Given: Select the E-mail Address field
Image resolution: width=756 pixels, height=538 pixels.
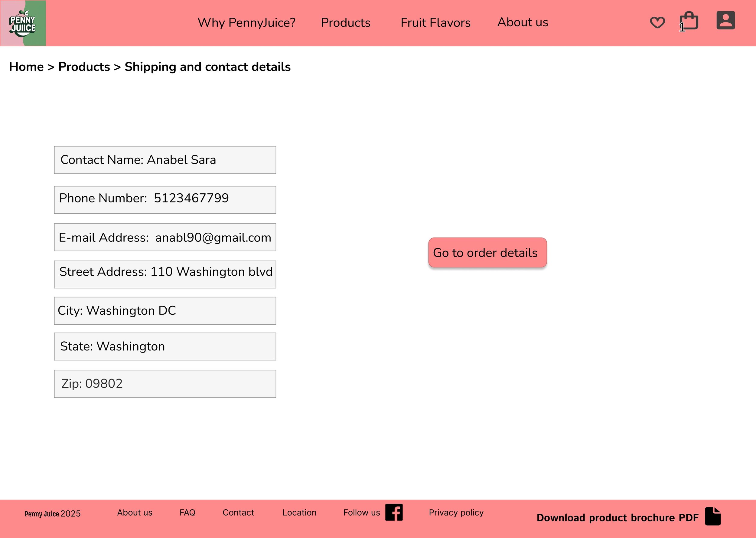Looking at the screenshot, I should click(x=165, y=237).
